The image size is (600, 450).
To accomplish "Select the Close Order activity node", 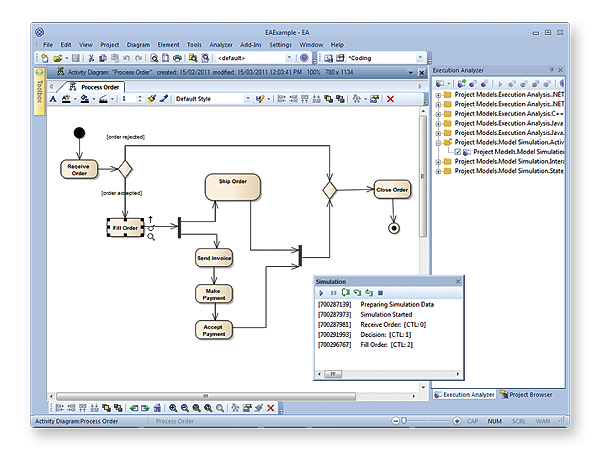I will [x=392, y=189].
